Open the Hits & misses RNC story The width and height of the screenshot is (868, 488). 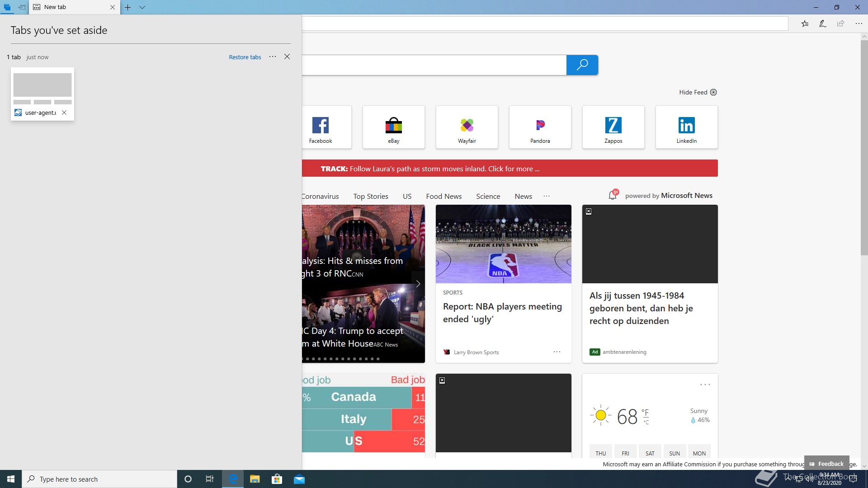[x=352, y=267]
